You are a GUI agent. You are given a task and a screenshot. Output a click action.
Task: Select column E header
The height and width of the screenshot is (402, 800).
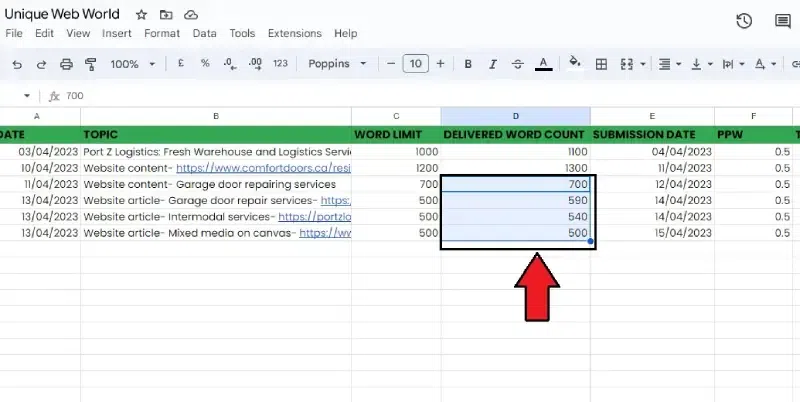[x=652, y=116]
